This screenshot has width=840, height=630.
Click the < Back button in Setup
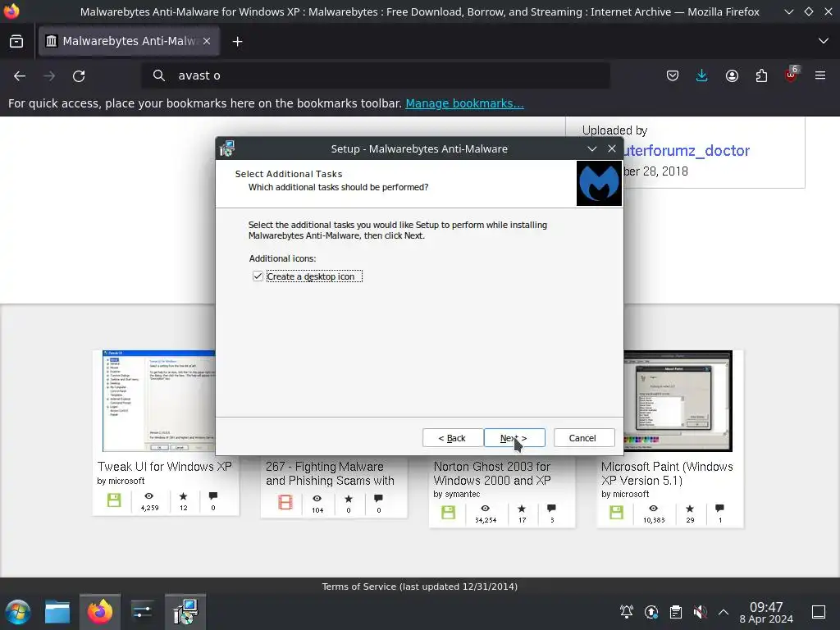(x=452, y=438)
